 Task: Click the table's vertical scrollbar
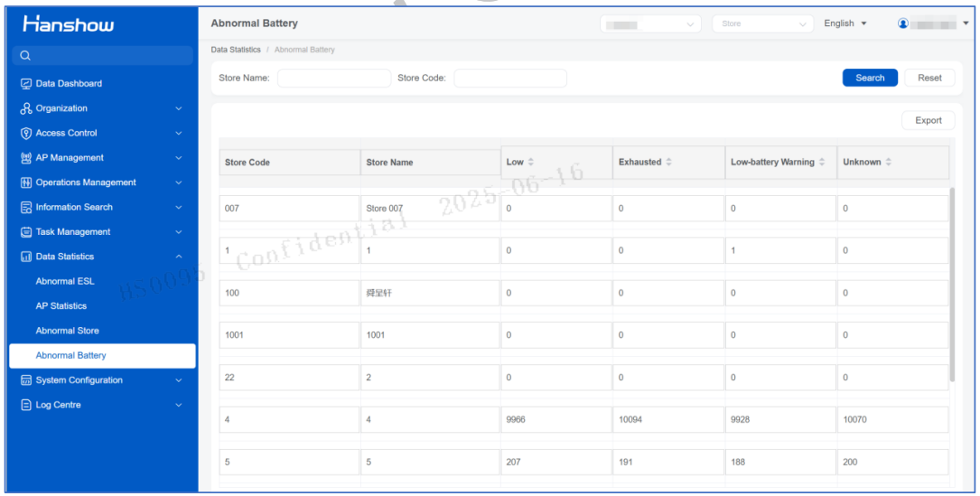pyautogui.click(x=952, y=285)
